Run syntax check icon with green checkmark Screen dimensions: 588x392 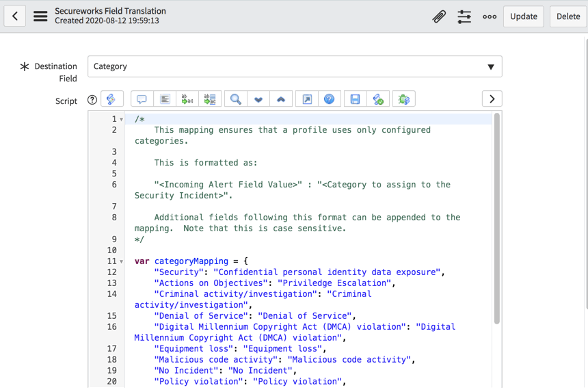(378, 99)
